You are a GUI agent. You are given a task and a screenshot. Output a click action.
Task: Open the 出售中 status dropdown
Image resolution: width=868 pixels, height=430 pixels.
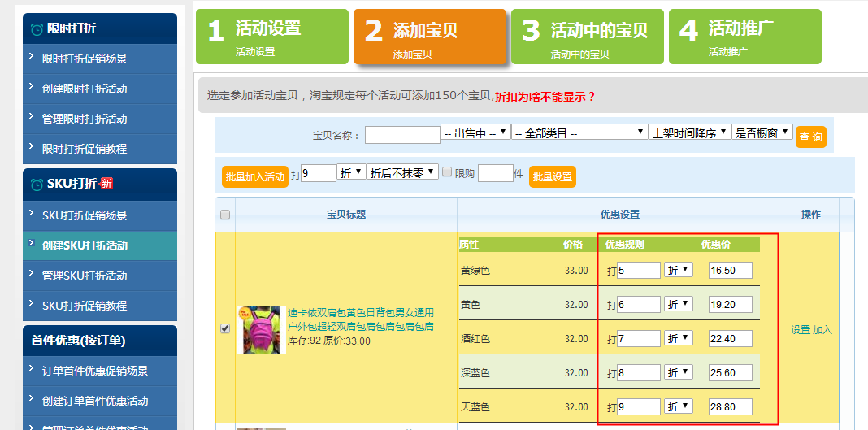475,132
